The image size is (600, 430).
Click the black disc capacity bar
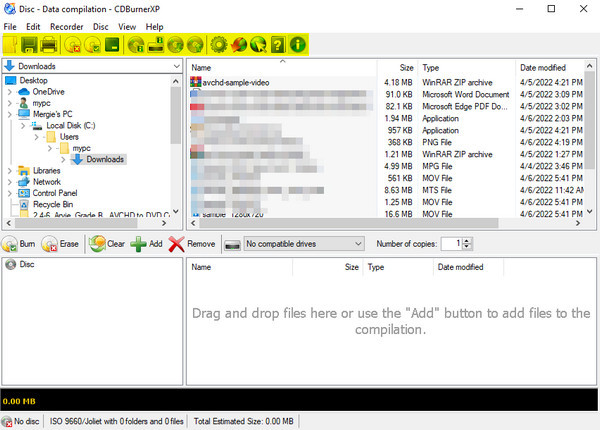click(x=299, y=400)
